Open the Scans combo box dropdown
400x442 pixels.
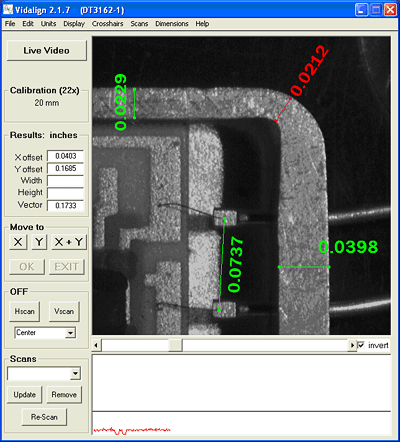(76, 374)
